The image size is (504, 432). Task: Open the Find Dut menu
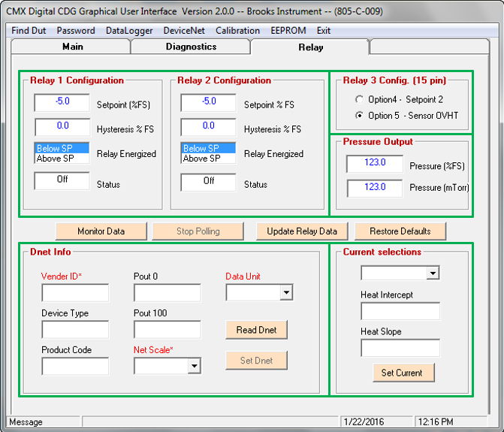[x=29, y=31]
